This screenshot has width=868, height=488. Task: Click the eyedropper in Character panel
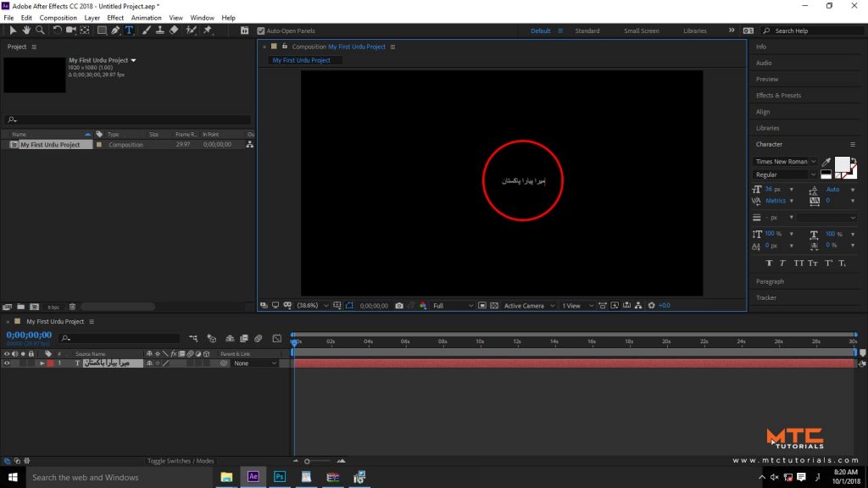point(826,162)
